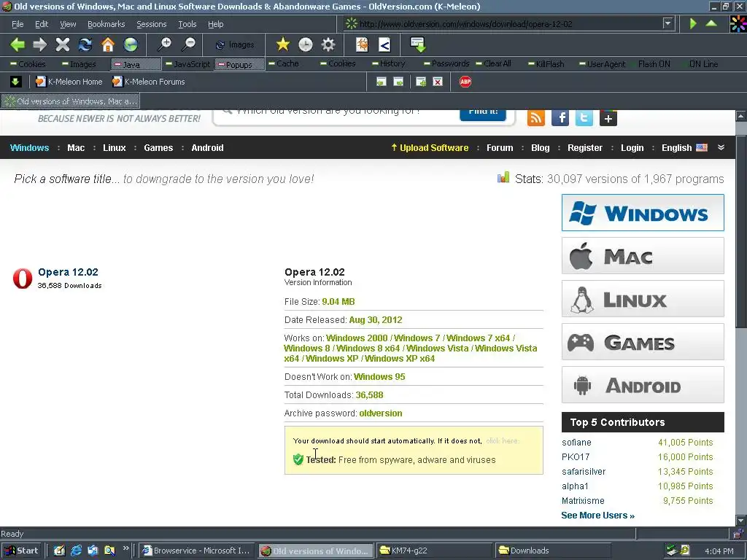Click the vertical page scrollbar
747x560 pixels.
click(x=741, y=318)
